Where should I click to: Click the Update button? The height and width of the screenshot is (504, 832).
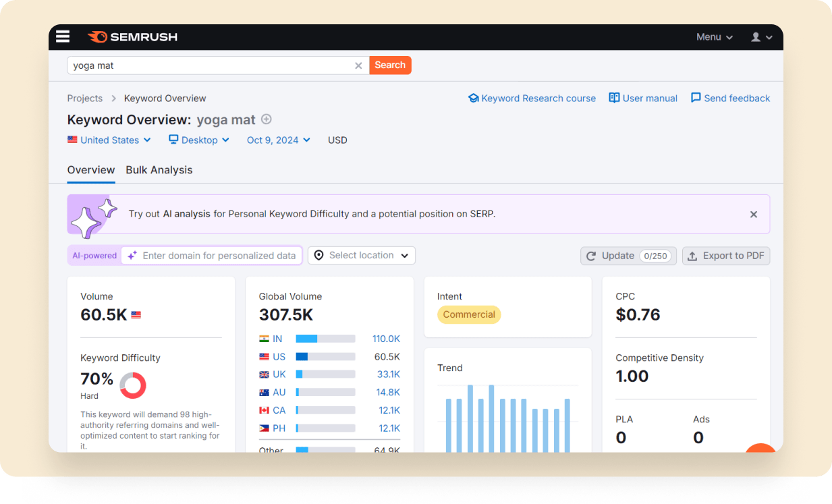pyautogui.click(x=628, y=256)
